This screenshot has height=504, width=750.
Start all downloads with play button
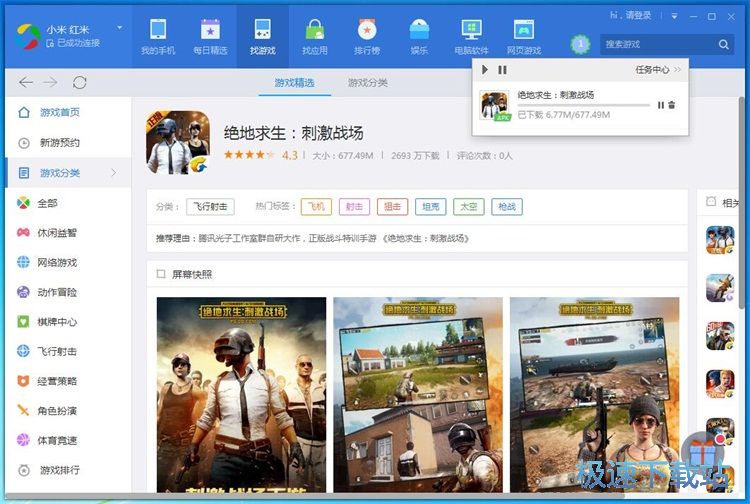[485, 69]
